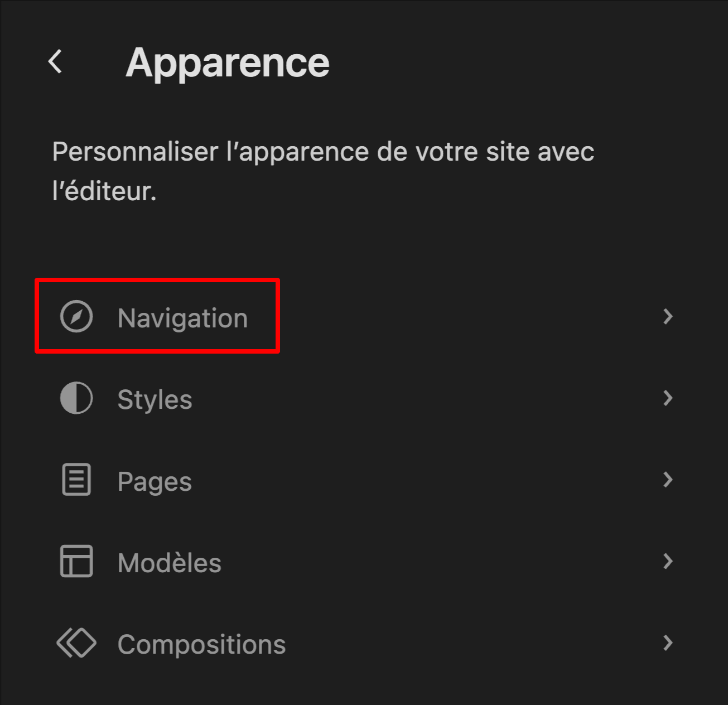Expand the Pages row chevron
The height and width of the screenshot is (705, 728).
[668, 480]
